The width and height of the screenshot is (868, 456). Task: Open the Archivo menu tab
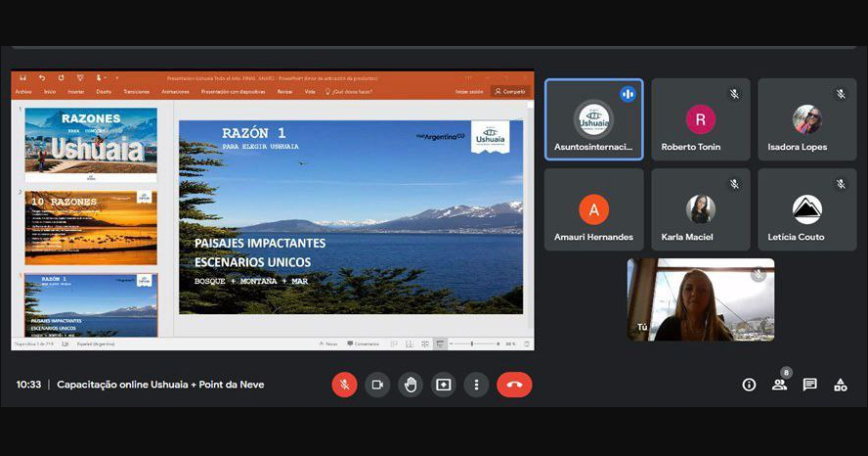23,92
